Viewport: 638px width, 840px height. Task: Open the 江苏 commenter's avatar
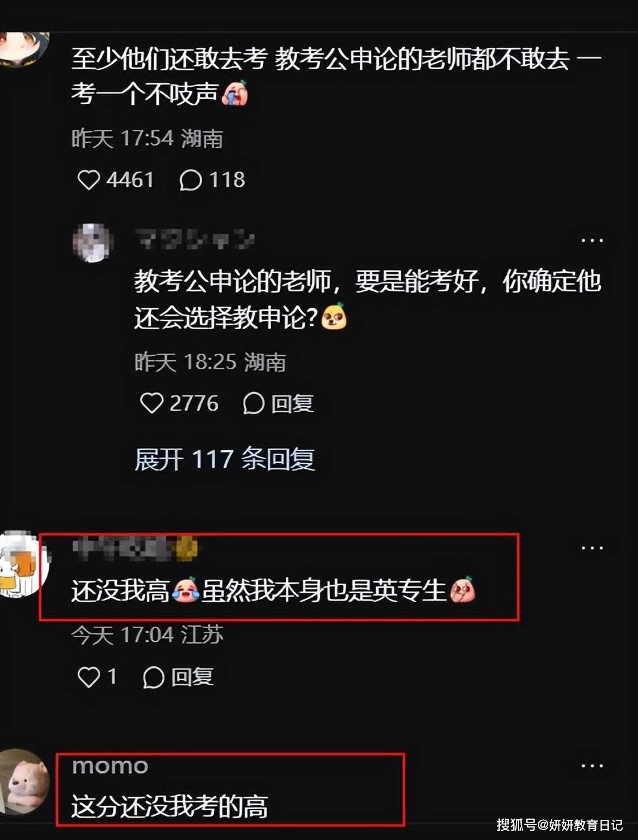pos(24,564)
